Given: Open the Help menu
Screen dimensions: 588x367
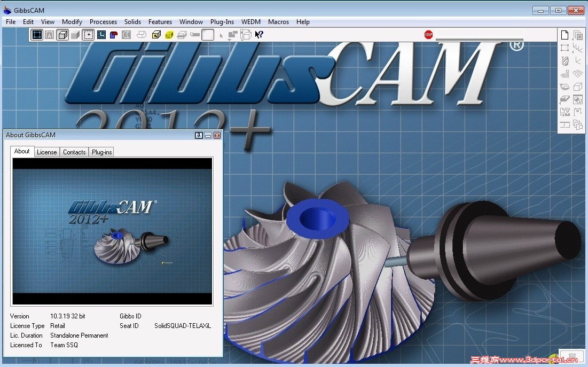Looking at the screenshot, I should [303, 22].
